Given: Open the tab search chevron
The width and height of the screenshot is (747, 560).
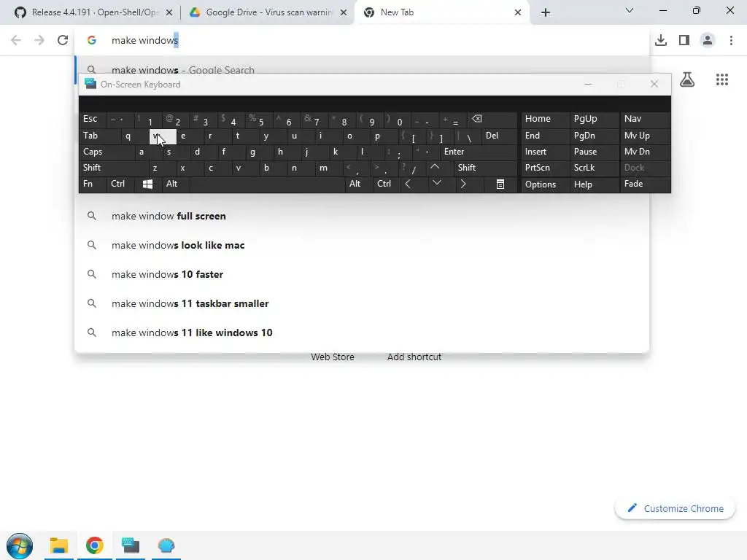Looking at the screenshot, I should [x=630, y=10].
